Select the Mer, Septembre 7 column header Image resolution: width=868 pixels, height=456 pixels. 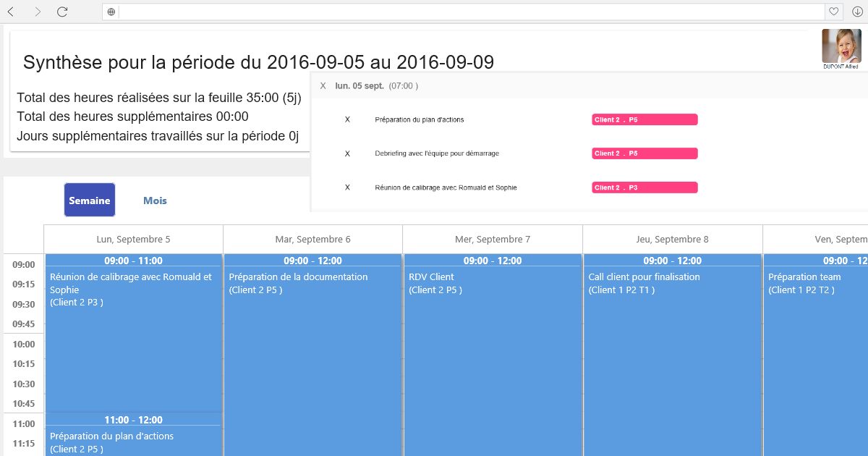tap(493, 239)
